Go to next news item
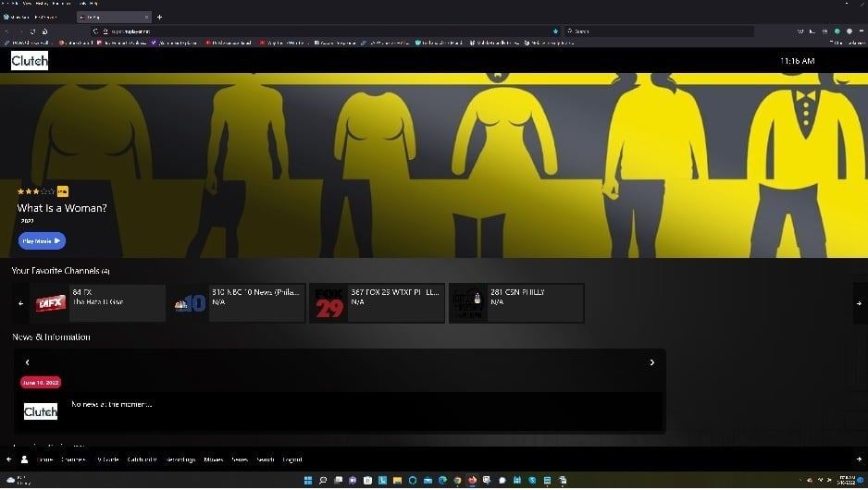This screenshot has height=490, width=868. (x=652, y=362)
